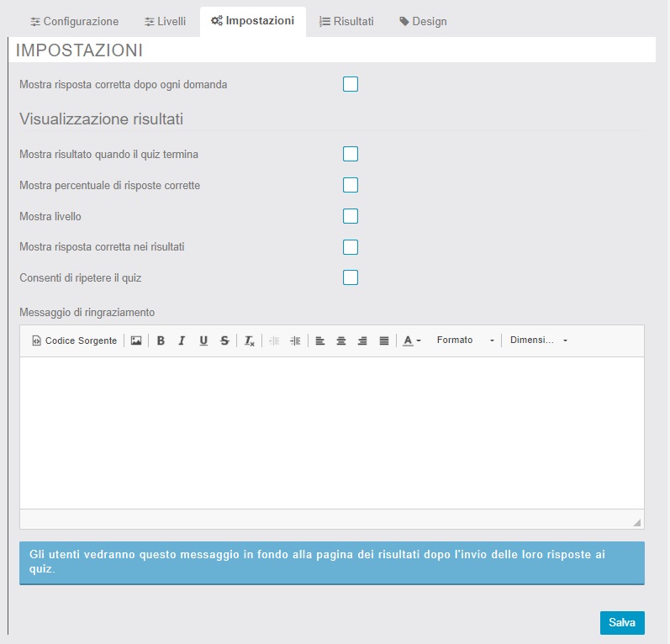Open the Risultati tab
The image size is (670, 644).
coord(346,21)
